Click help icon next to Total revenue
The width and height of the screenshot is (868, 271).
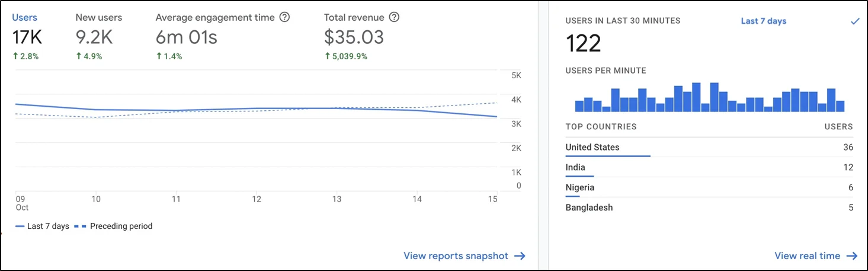(x=394, y=17)
